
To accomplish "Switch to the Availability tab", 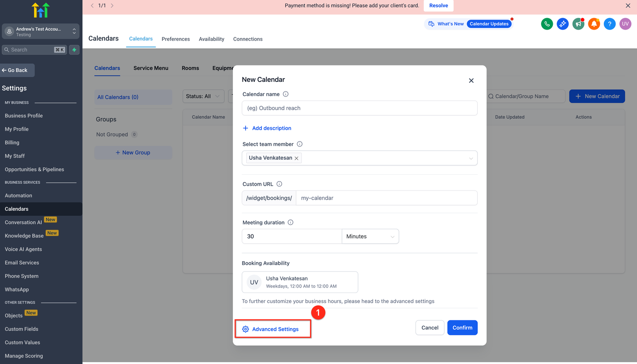I will 212,39.
